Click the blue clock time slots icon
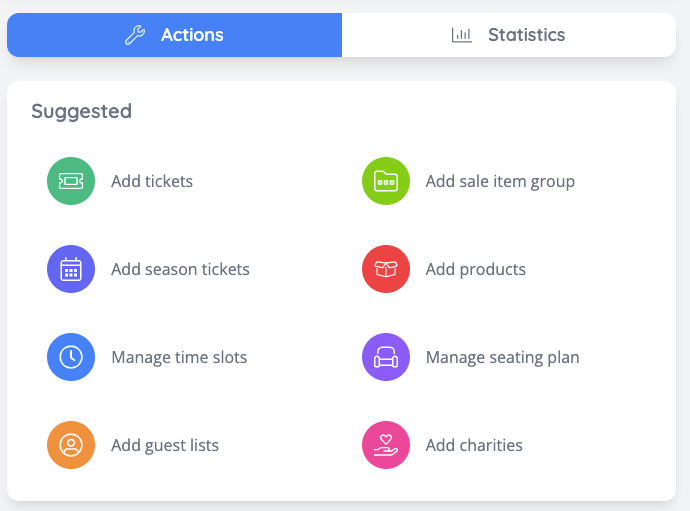The height and width of the screenshot is (511, 690). [x=71, y=358]
